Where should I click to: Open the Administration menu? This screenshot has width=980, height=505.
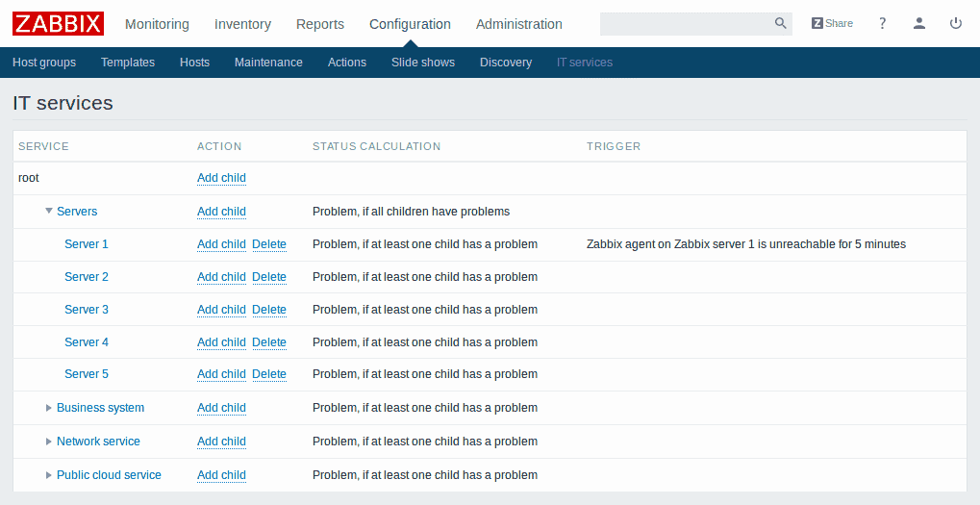pos(518,24)
